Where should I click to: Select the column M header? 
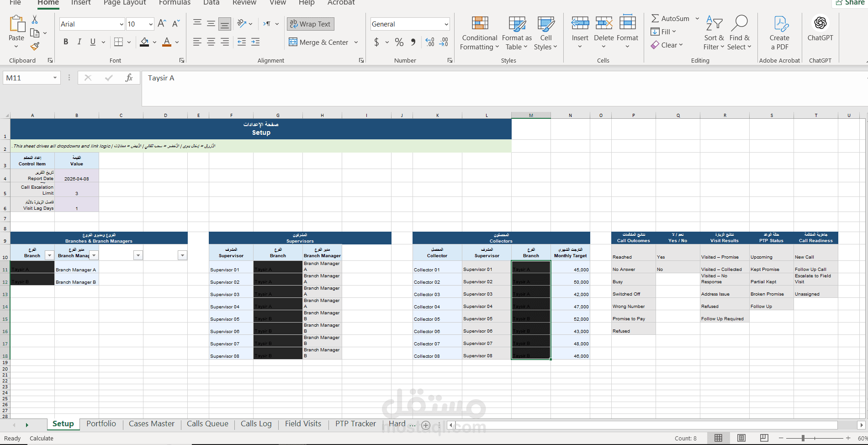coord(531,115)
